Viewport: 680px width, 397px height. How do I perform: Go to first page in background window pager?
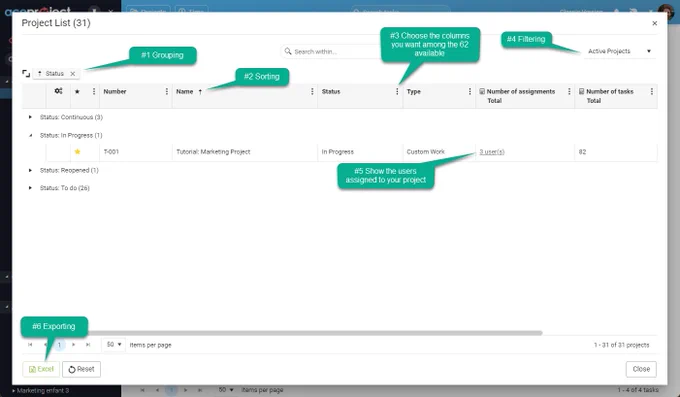[143, 390]
